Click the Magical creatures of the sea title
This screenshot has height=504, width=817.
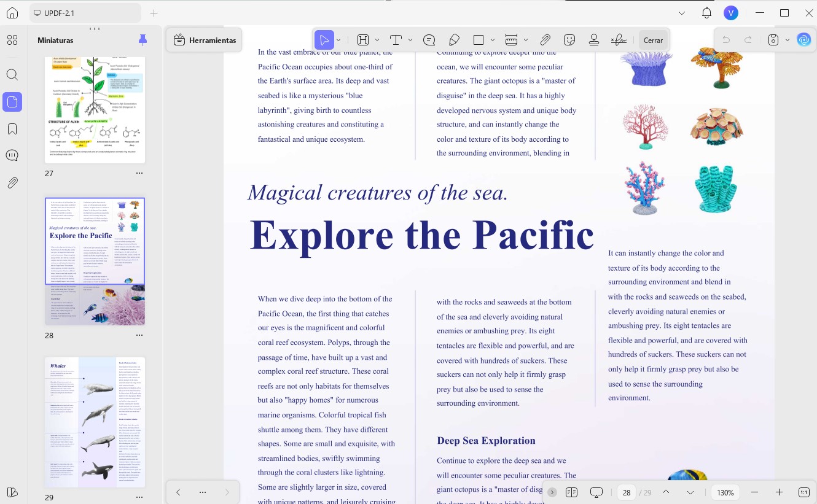pyautogui.click(x=378, y=193)
